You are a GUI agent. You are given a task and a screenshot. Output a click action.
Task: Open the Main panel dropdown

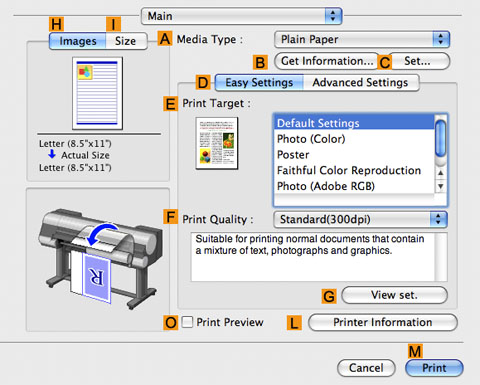(242, 16)
